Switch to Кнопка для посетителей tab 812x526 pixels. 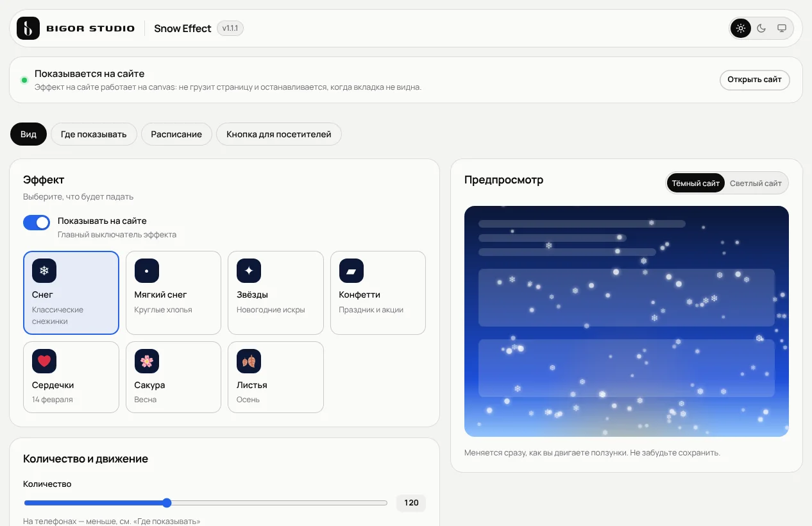[279, 134]
